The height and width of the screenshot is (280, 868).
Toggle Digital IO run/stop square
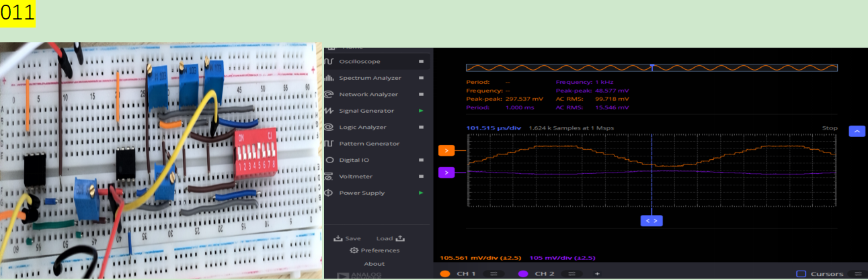pos(422,160)
